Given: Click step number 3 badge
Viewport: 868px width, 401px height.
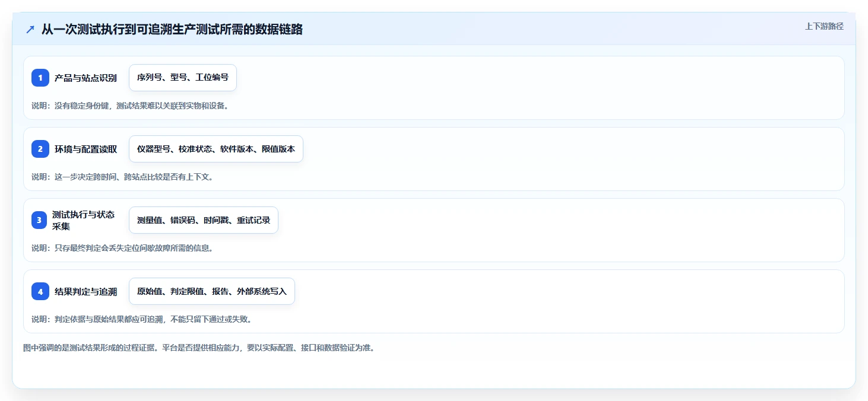Looking at the screenshot, I should (40, 220).
